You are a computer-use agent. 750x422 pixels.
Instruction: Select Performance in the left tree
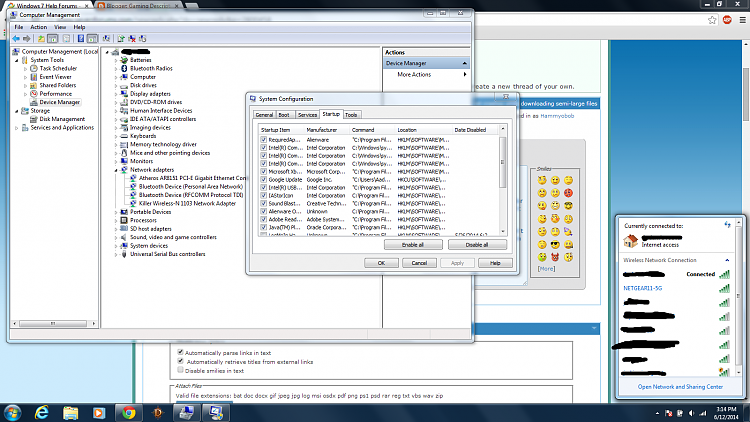(55, 94)
